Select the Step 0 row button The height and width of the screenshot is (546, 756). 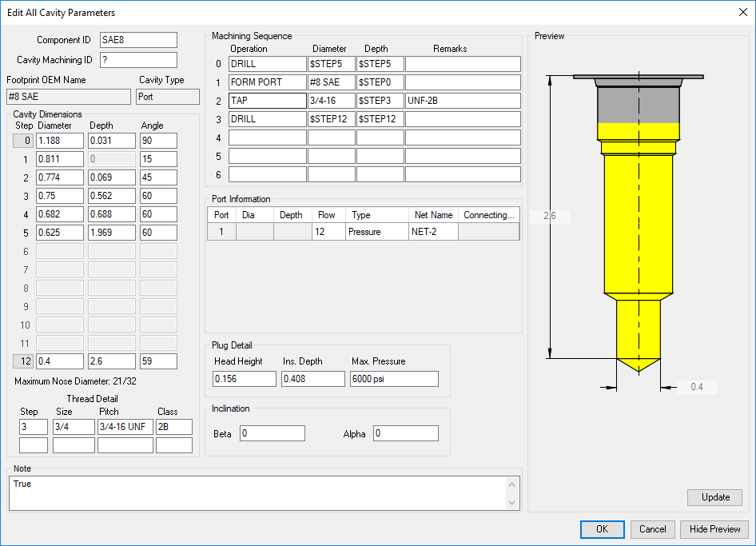[x=24, y=141]
